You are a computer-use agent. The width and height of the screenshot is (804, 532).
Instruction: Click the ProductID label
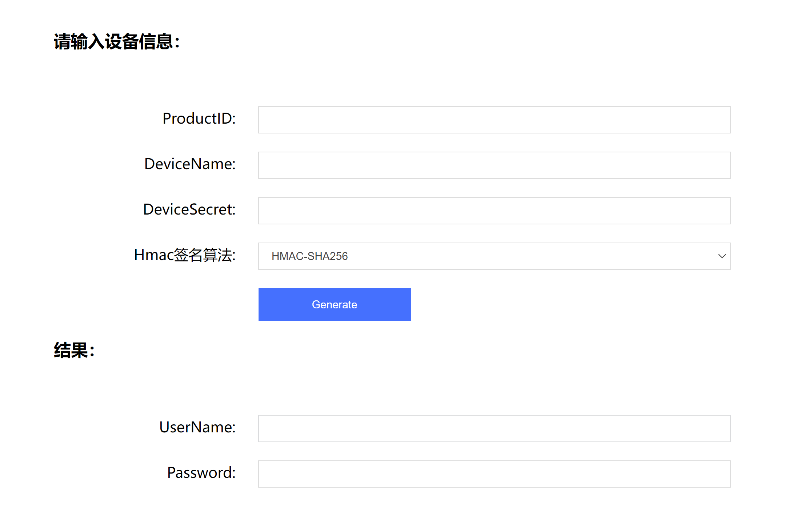pyautogui.click(x=199, y=119)
